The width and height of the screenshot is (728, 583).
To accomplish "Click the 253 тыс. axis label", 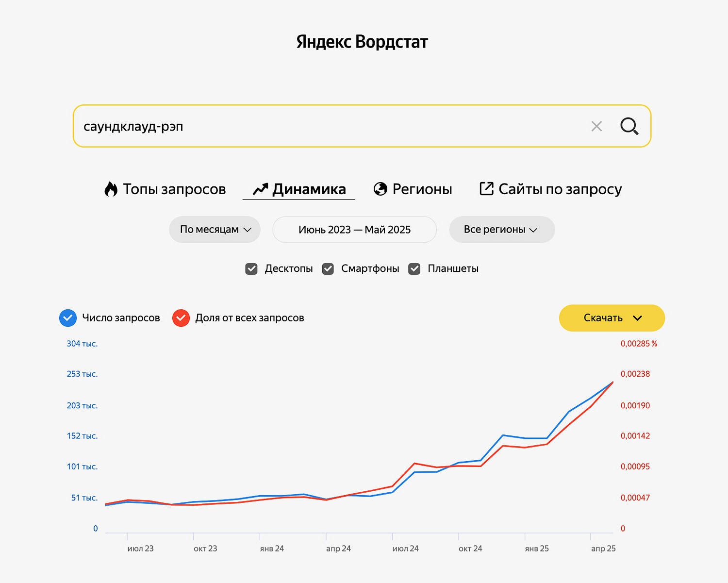I will click(82, 374).
